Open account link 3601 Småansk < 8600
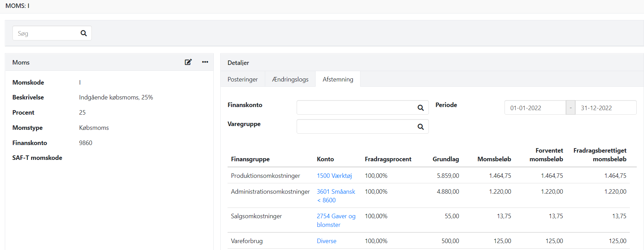Screen dimensions: 644x250 point(336,192)
